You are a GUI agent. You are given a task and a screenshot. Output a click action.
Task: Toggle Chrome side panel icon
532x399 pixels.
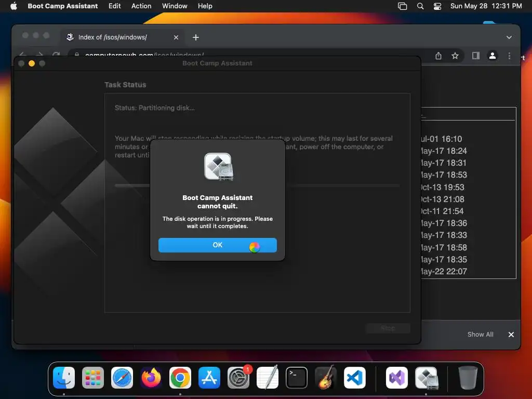(x=476, y=56)
